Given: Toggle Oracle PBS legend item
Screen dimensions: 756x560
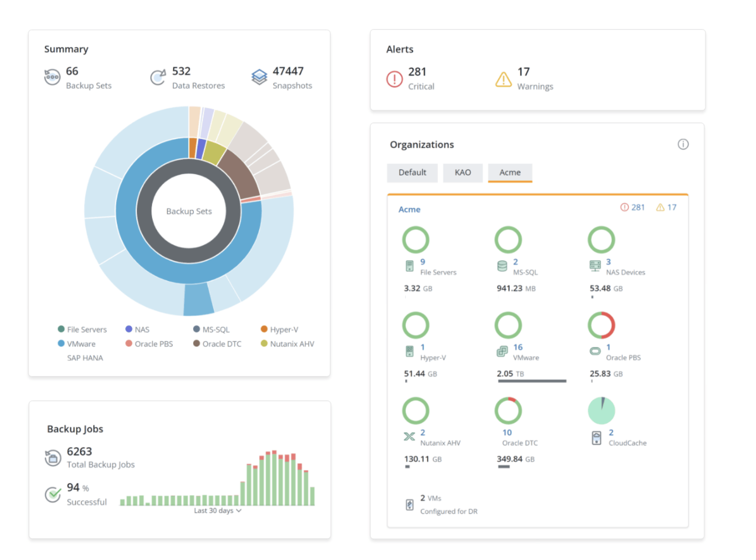Looking at the screenshot, I should point(149,344).
